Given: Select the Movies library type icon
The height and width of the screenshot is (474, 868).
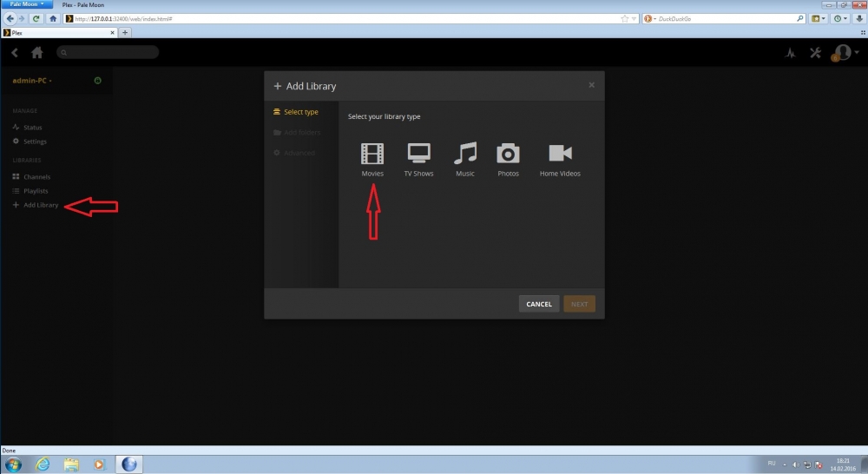Looking at the screenshot, I should 372,155.
